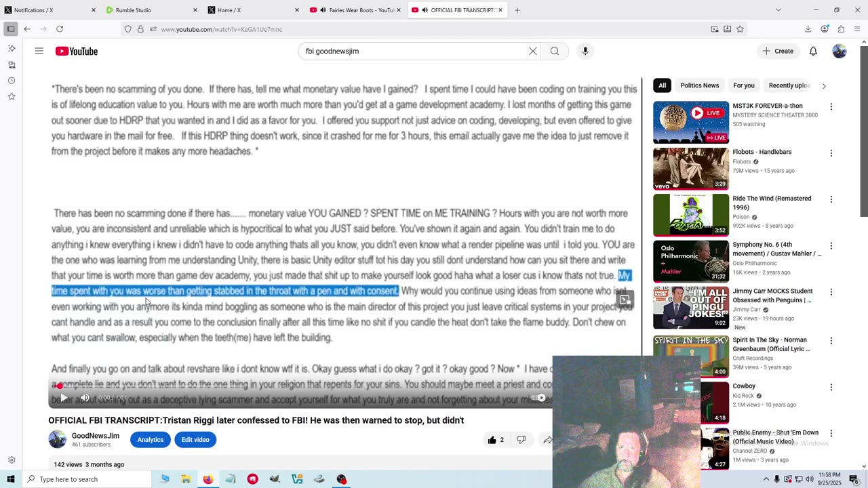Go to the YouTube home logo
Viewport: 868px width, 488px height.
77,52
